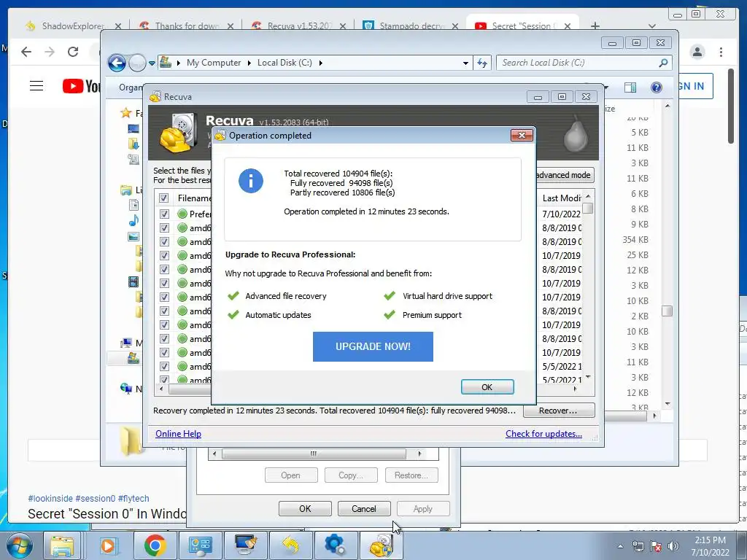Click Chrome's back arrow

pos(26,52)
